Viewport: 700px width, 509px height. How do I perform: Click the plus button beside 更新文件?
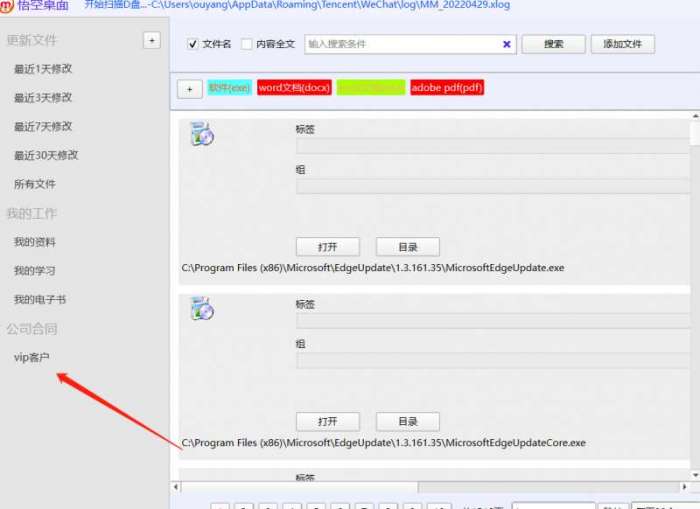(152, 41)
